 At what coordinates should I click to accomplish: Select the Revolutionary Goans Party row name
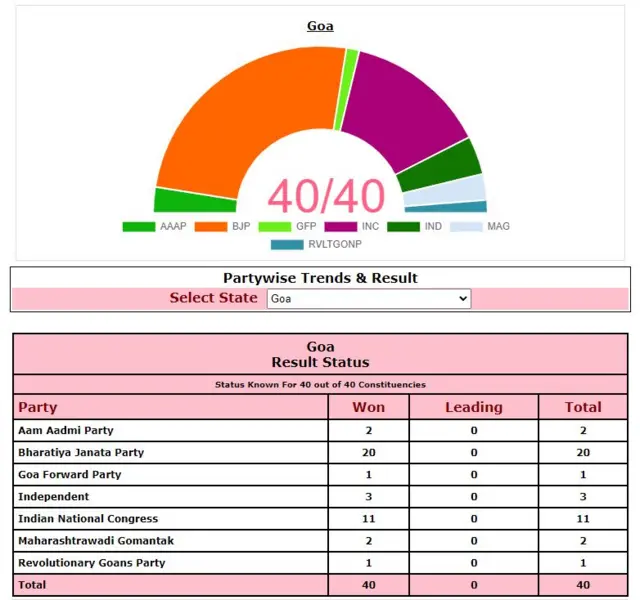pos(91,562)
